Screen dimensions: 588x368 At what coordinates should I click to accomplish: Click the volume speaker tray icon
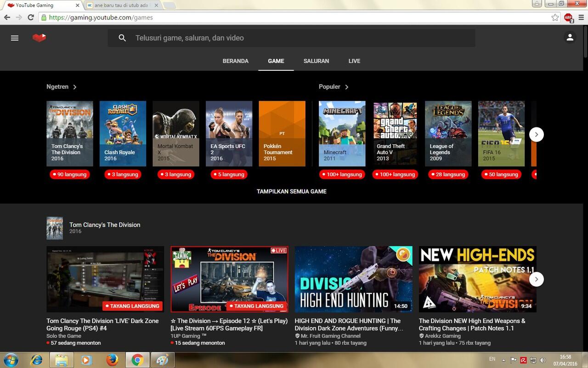point(543,360)
